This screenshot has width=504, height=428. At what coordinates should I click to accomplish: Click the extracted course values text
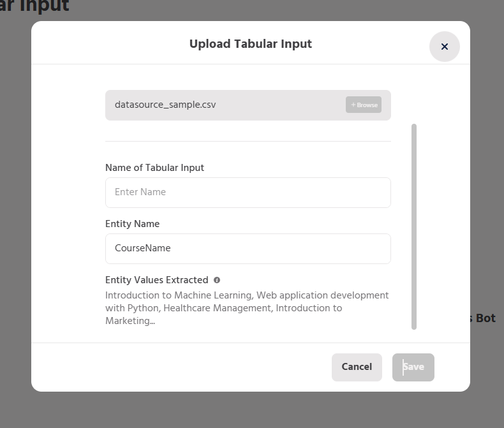(x=247, y=308)
